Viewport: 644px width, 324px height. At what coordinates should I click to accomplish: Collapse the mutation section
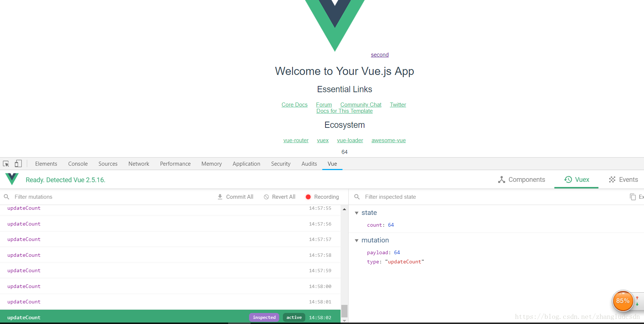(356, 240)
